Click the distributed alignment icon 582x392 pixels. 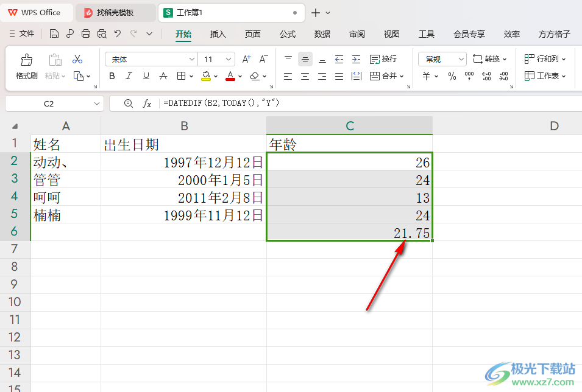tap(357, 76)
